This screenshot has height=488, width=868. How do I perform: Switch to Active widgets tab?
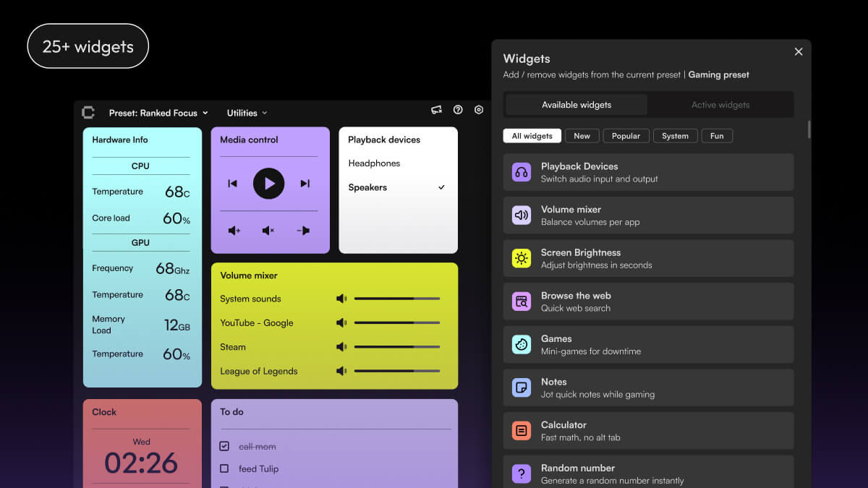[720, 105]
